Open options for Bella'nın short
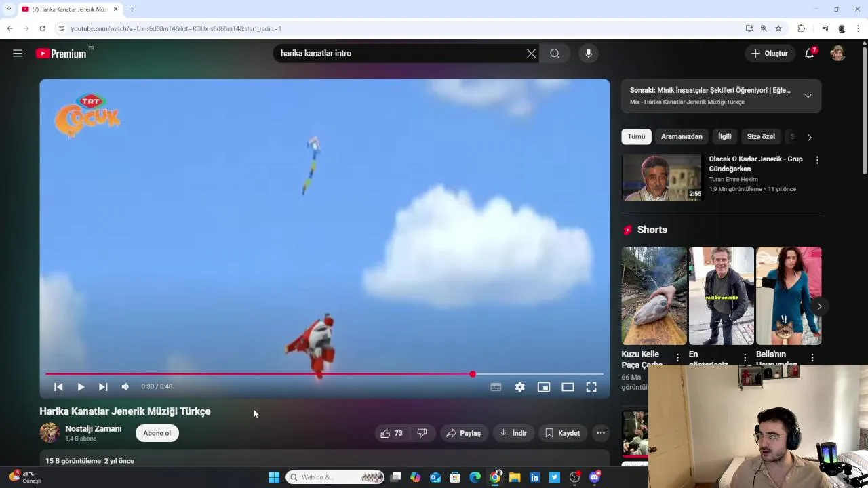The image size is (868, 488). 812,357
